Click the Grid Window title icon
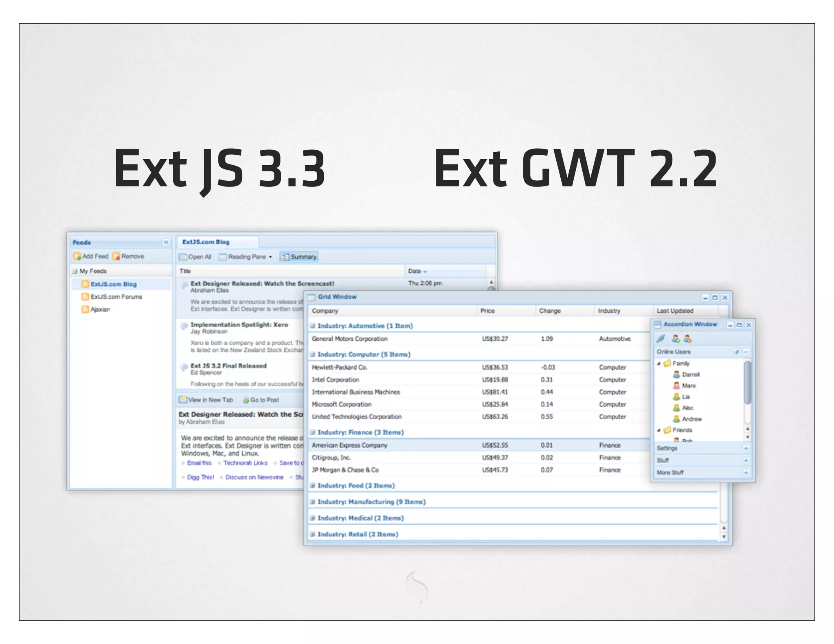This screenshot has height=644, width=834. coord(312,297)
